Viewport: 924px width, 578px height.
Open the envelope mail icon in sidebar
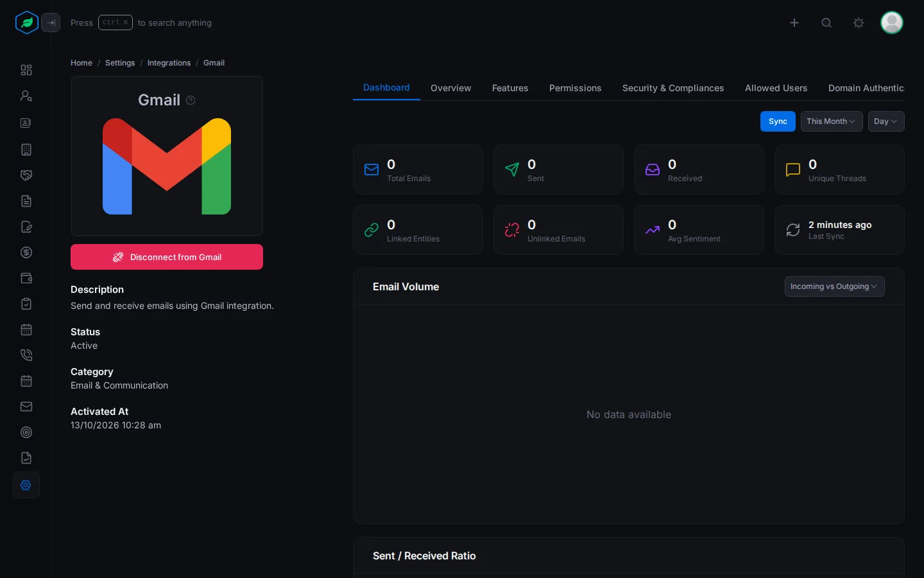[26, 407]
